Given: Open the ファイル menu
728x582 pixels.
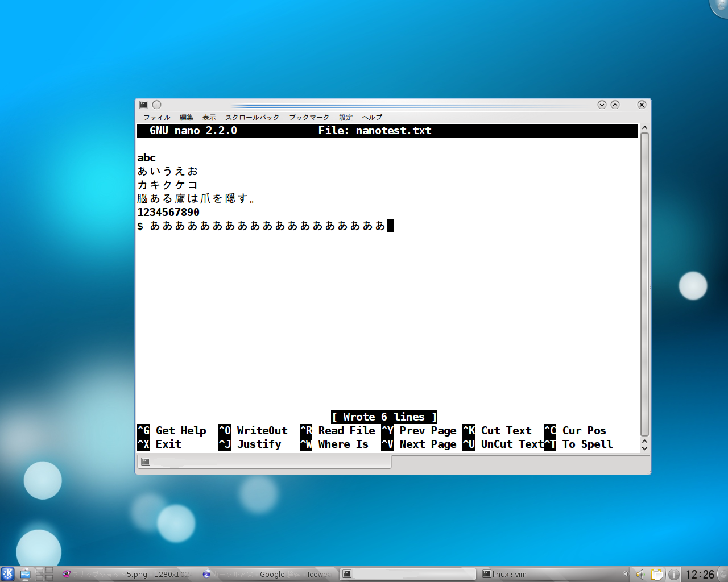Looking at the screenshot, I should coord(156,118).
